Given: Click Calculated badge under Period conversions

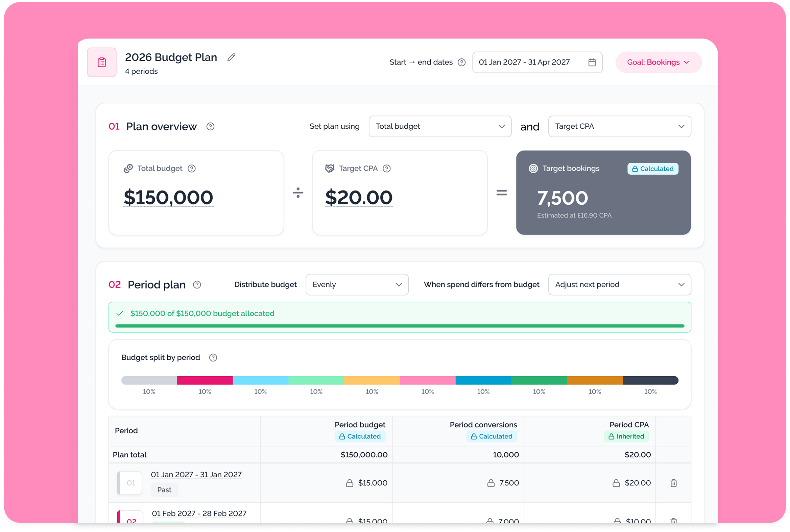Looking at the screenshot, I should point(492,436).
